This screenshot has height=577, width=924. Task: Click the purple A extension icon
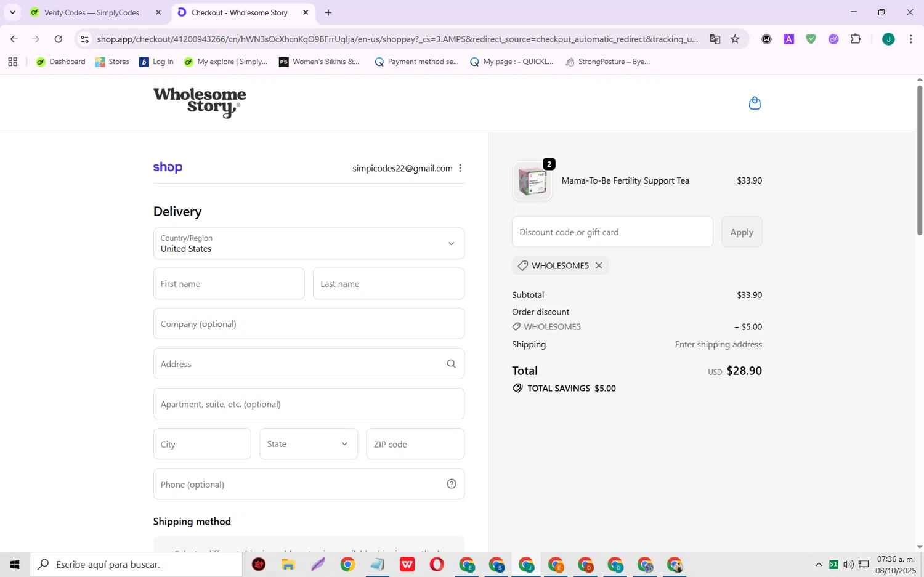[788, 39]
